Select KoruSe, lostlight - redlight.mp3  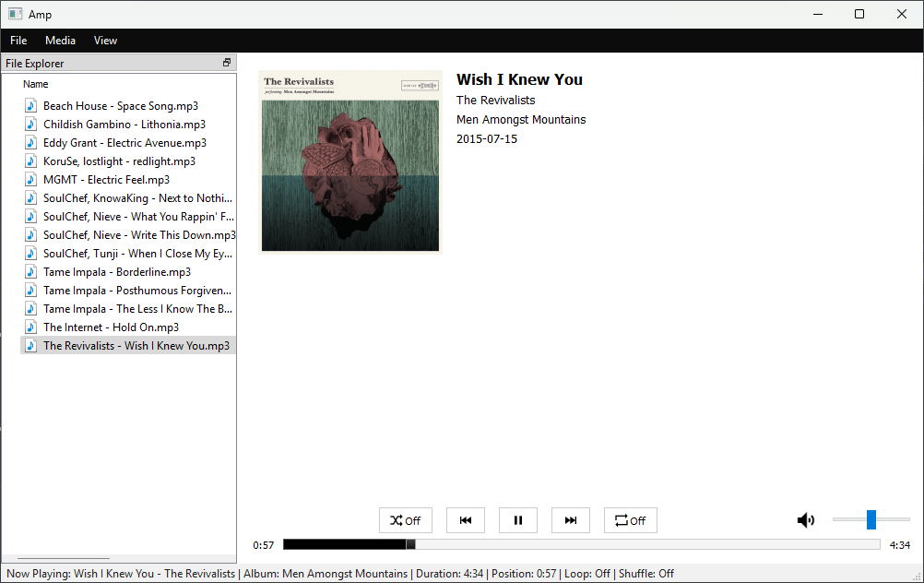pyautogui.click(x=128, y=161)
